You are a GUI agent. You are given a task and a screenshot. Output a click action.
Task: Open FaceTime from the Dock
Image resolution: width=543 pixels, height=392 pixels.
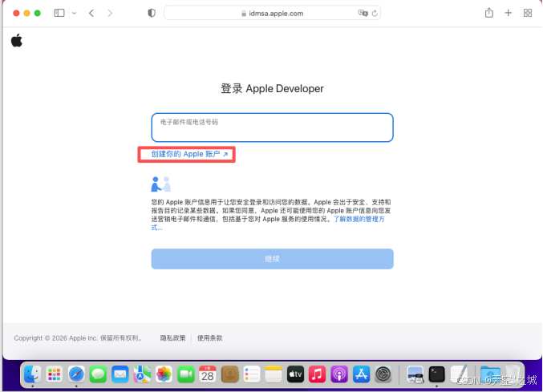point(186,374)
